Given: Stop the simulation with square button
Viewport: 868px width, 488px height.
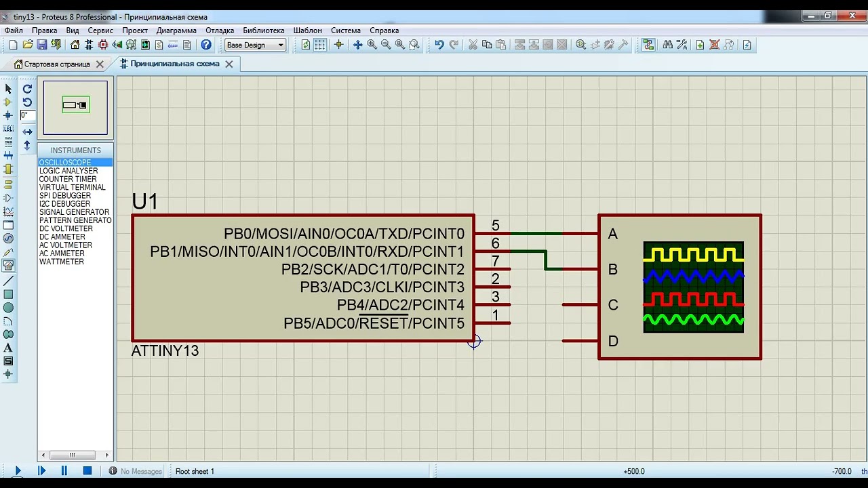Looking at the screenshot, I should [x=87, y=470].
